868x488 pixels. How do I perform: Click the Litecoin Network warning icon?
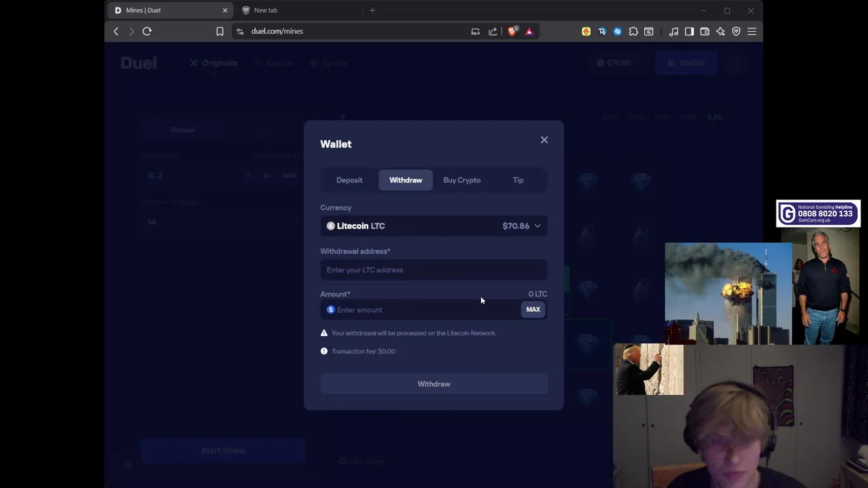tap(324, 333)
